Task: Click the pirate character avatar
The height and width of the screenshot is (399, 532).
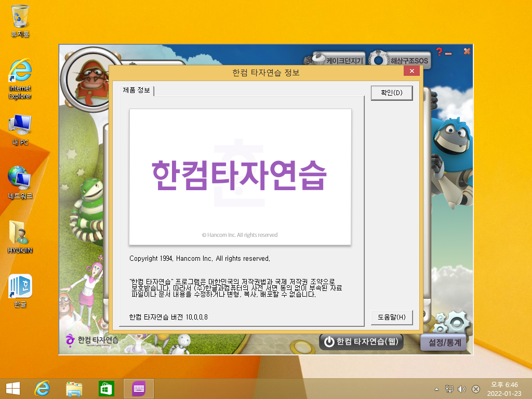Action: (x=89, y=81)
